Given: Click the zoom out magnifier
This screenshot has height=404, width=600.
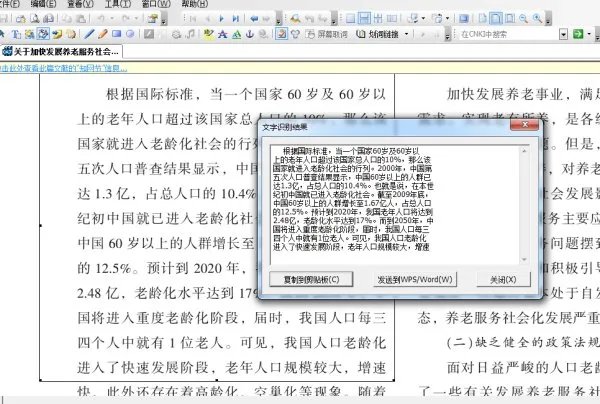Looking at the screenshot, I should (x=523, y=18).
